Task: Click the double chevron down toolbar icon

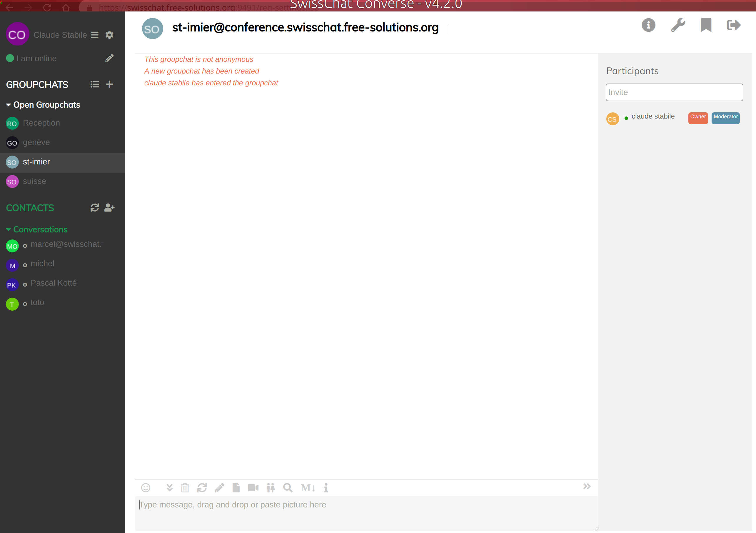Action: (170, 487)
